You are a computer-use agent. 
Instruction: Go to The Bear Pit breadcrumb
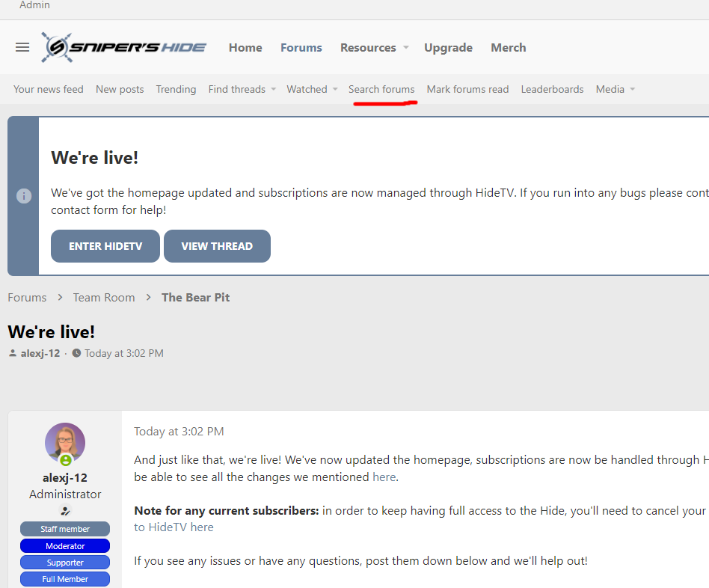(x=196, y=297)
